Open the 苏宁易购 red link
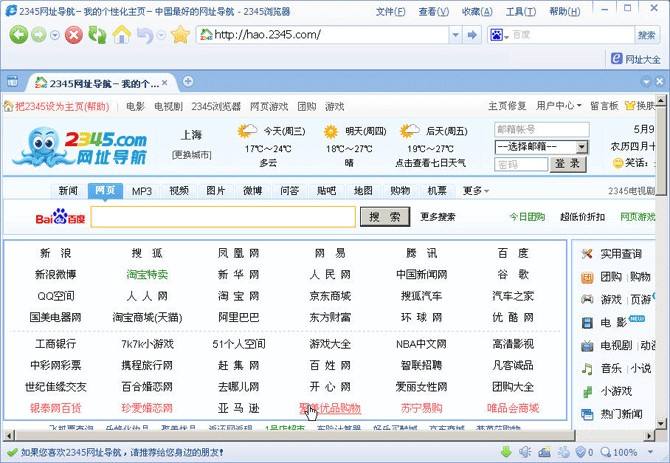The image size is (670, 463). (x=421, y=408)
